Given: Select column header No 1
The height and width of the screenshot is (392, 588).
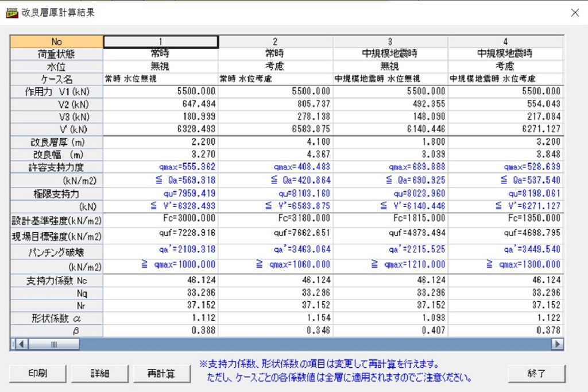Looking at the screenshot, I should pyautogui.click(x=161, y=42).
